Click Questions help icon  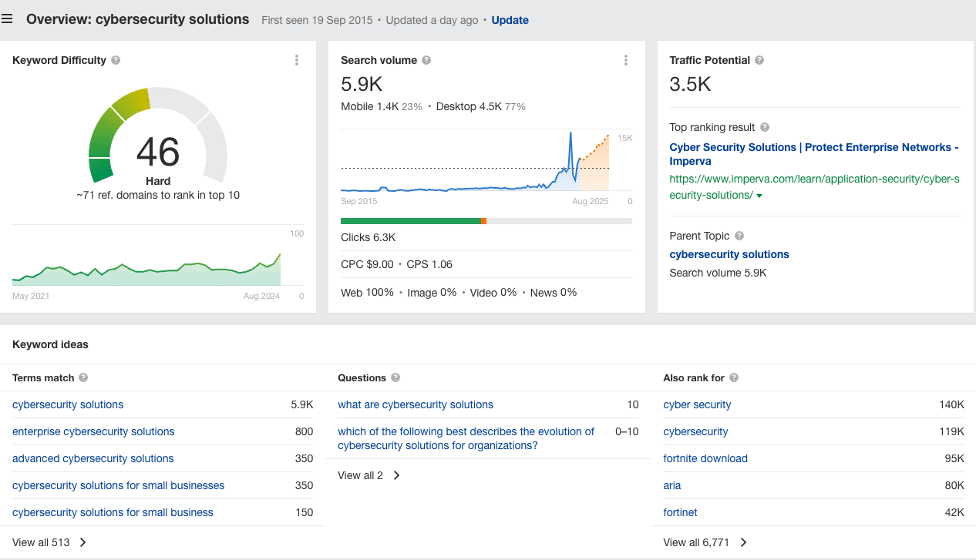click(x=395, y=377)
